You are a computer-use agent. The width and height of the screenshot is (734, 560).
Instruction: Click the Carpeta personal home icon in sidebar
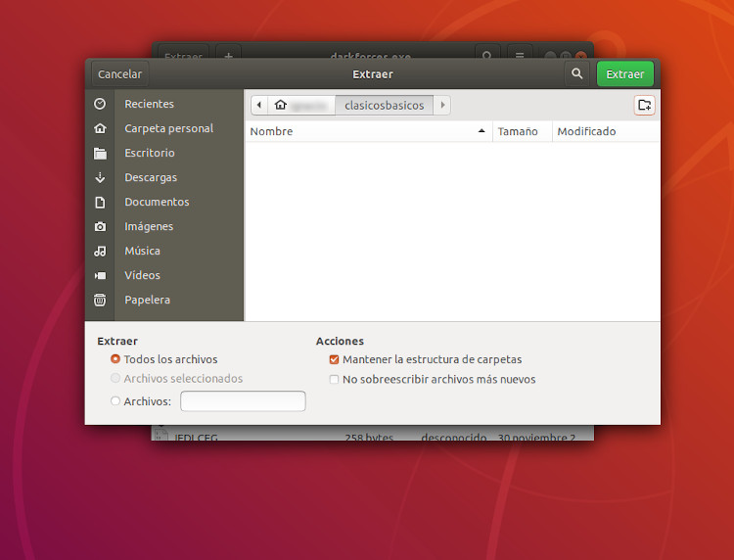(x=100, y=128)
